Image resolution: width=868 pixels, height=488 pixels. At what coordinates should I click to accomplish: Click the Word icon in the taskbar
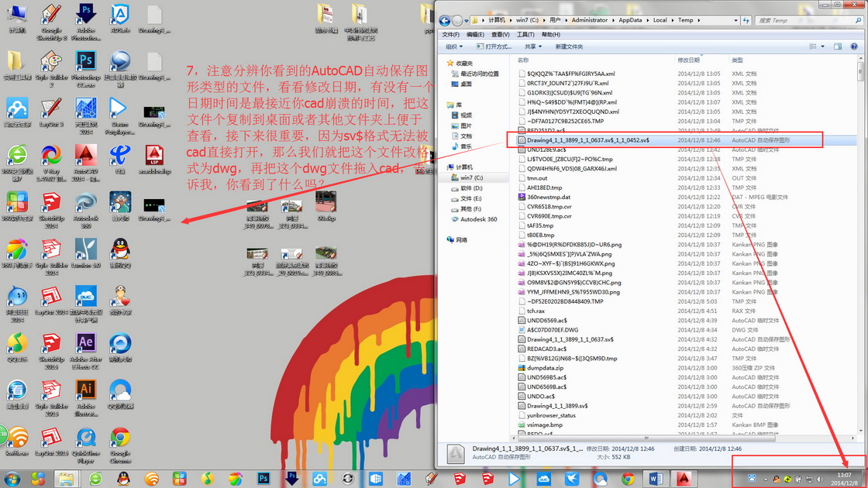(656, 479)
